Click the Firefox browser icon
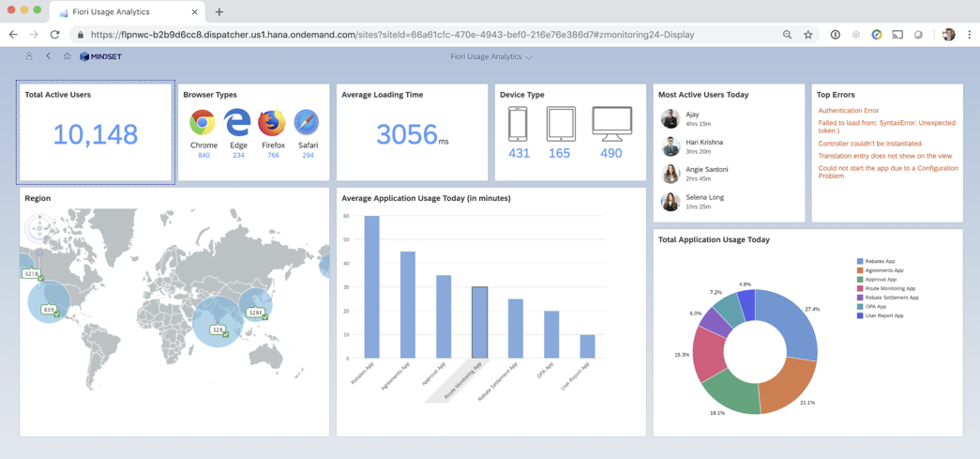This screenshot has width=980, height=459. [x=272, y=123]
